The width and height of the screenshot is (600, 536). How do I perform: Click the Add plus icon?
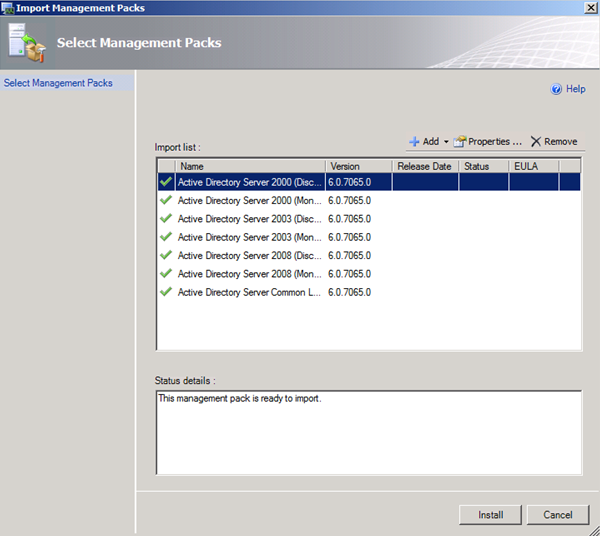point(414,142)
